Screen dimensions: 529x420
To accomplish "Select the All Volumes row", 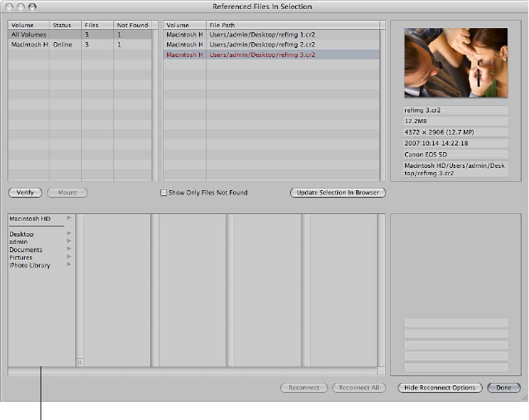I will (80, 35).
